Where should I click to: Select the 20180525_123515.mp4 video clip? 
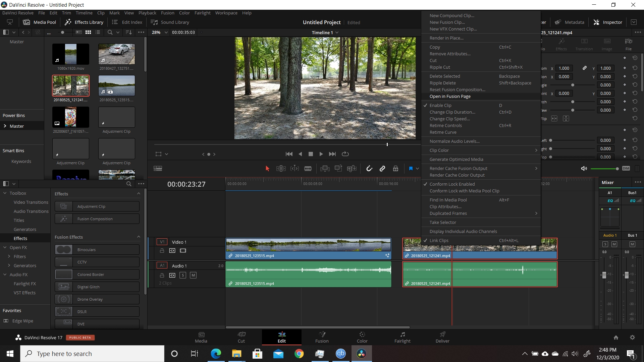click(x=308, y=248)
